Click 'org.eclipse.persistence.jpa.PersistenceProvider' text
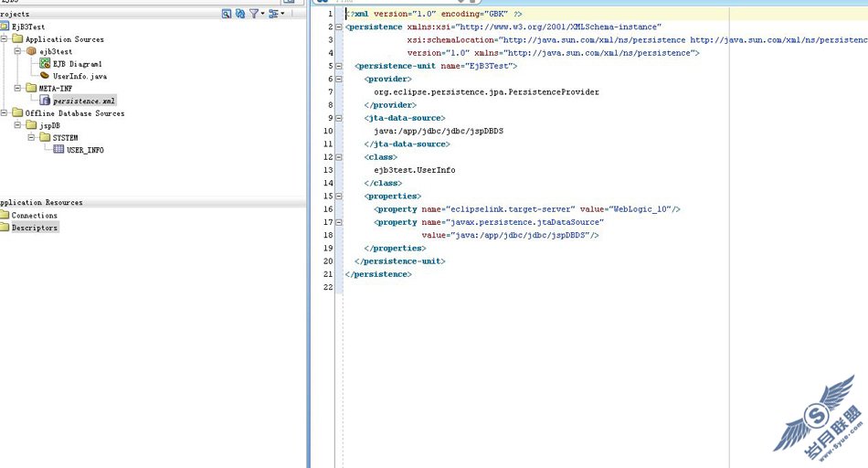 pyautogui.click(x=487, y=92)
